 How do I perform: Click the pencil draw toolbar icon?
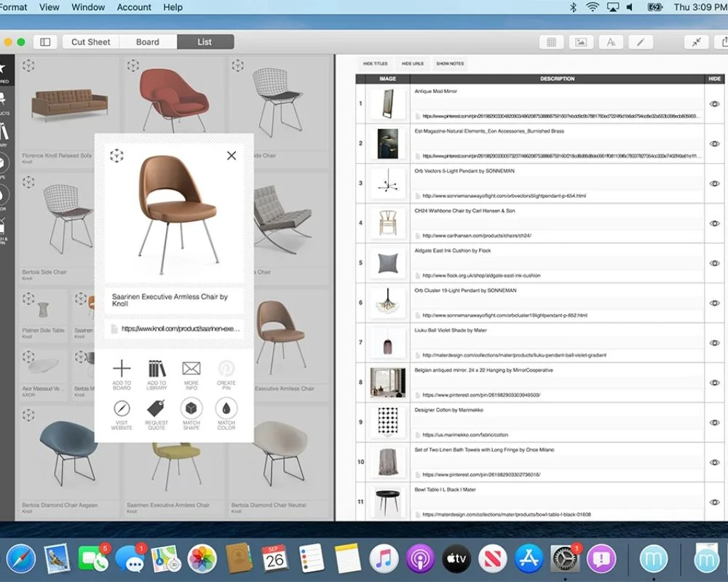641,42
